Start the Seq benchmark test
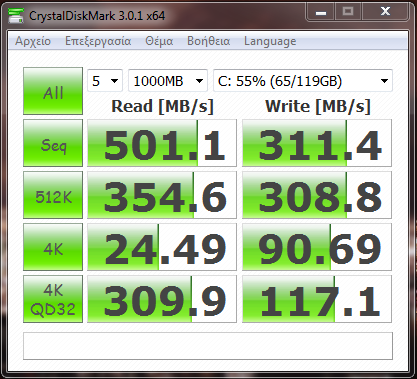 pyautogui.click(x=53, y=143)
